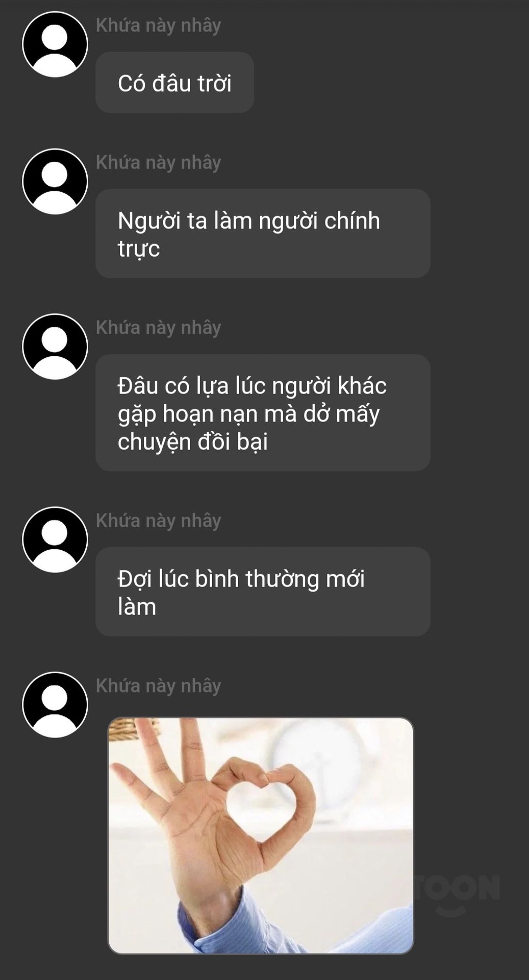Screen dimensions: 529x980
Task: Select the "Đâu có lựa lúc người khác" bubble
Action: click(x=263, y=413)
